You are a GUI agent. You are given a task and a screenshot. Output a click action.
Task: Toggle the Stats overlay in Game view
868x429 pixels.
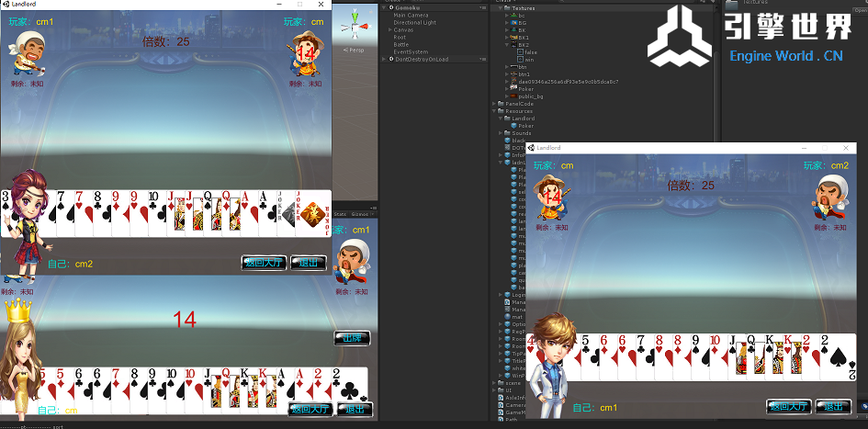pyautogui.click(x=340, y=214)
